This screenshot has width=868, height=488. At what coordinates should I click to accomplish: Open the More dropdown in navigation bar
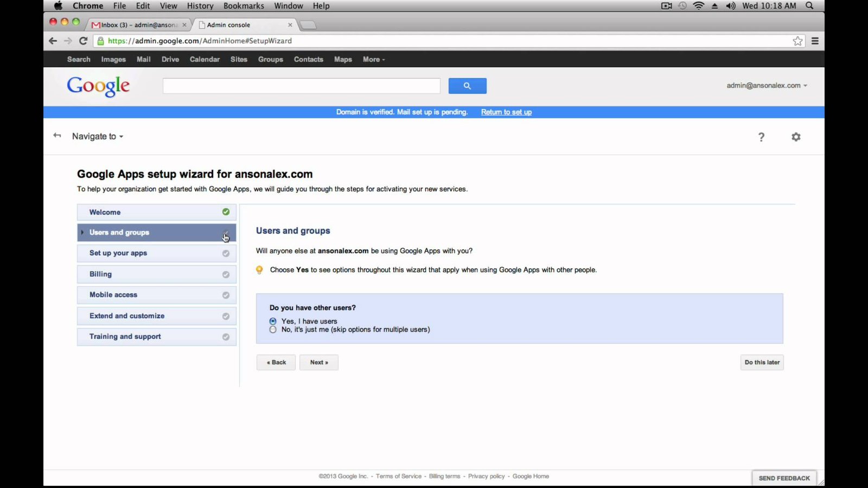tap(373, 60)
